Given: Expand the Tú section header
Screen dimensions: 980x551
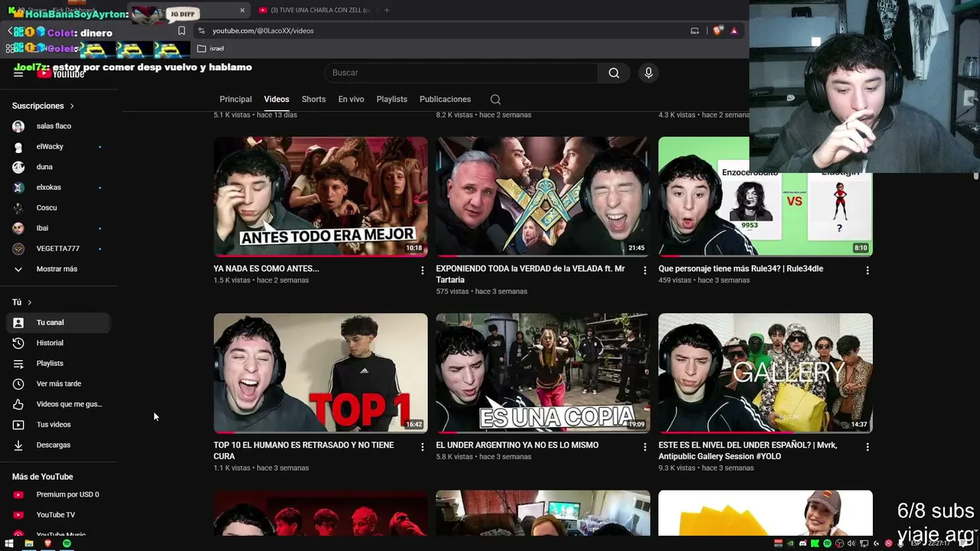Looking at the screenshot, I should [x=22, y=302].
